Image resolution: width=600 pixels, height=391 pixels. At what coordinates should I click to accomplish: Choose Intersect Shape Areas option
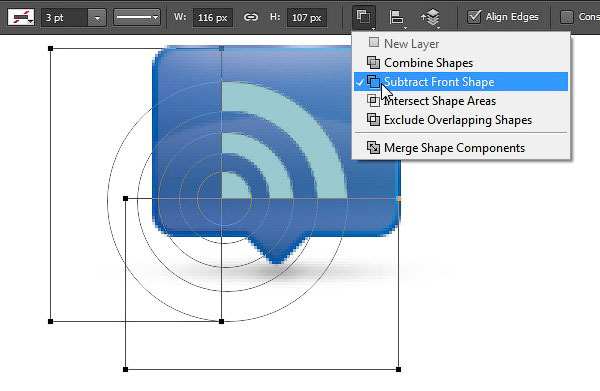(x=461, y=101)
